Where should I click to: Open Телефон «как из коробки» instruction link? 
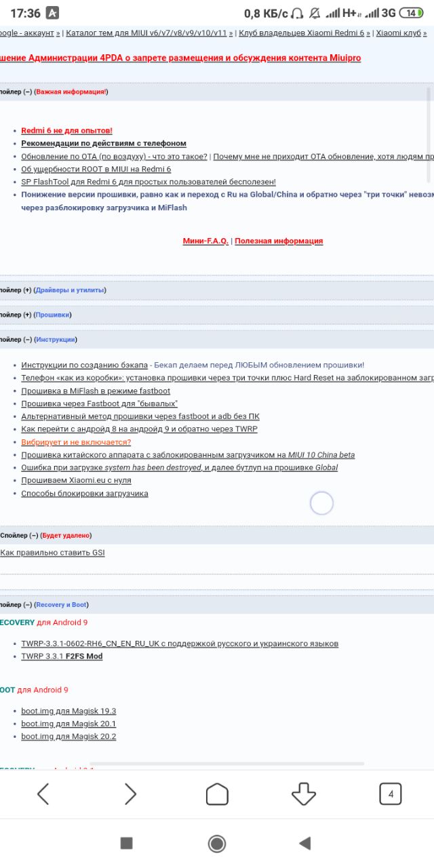(x=227, y=378)
